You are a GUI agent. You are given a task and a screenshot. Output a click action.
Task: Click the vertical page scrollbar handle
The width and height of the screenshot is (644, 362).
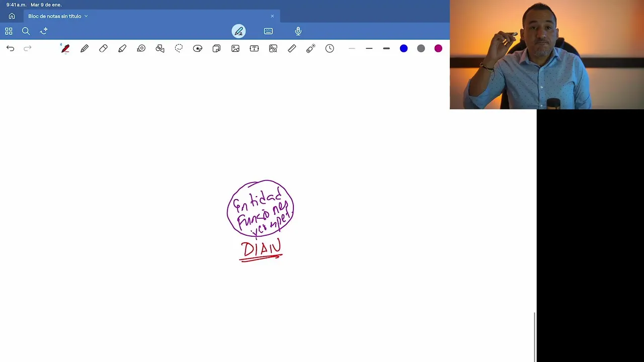pyautogui.click(x=534, y=336)
